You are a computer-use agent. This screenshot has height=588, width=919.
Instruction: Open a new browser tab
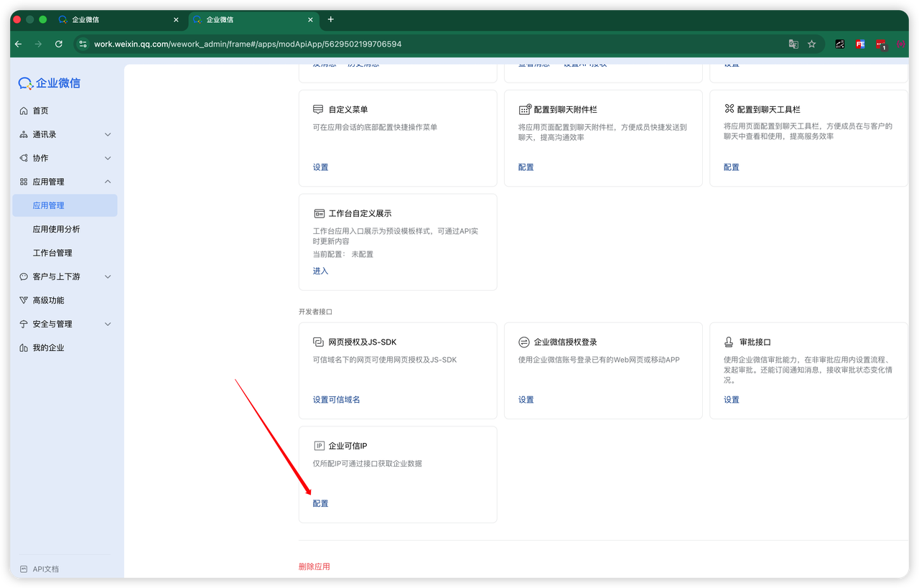pyautogui.click(x=331, y=19)
